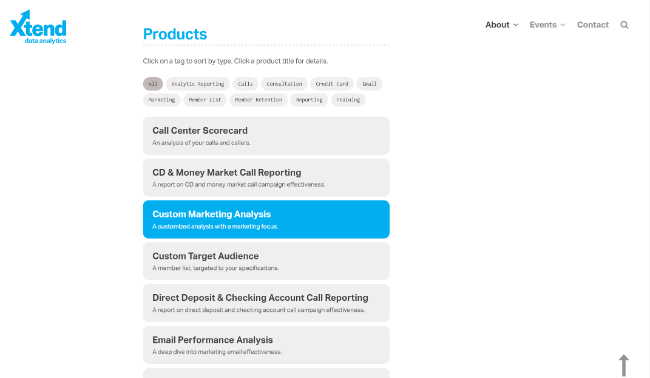Filter by Credit Card tag

click(x=332, y=84)
